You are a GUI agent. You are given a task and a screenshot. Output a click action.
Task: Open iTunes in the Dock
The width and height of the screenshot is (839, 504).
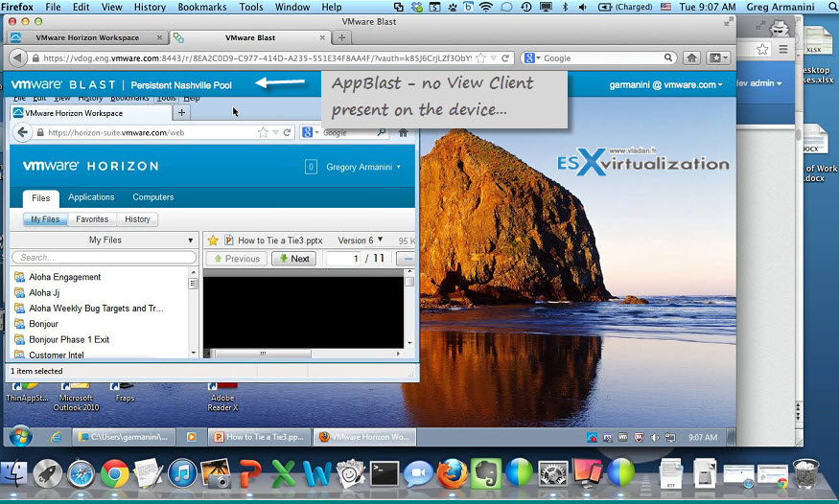pyautogui.click(x=182, y=473)
